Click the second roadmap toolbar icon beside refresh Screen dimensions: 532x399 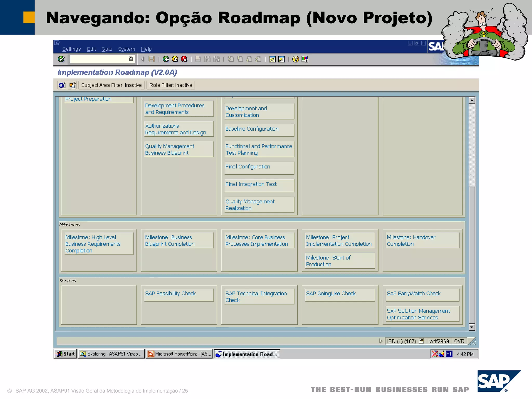[x=72, y=85]
